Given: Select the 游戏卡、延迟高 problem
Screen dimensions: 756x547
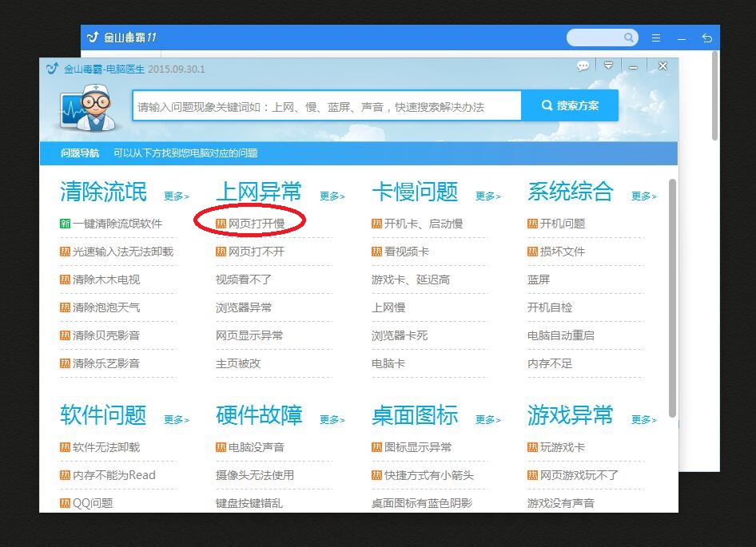Looking at the screenshot, I should click(x=411, y=279).
